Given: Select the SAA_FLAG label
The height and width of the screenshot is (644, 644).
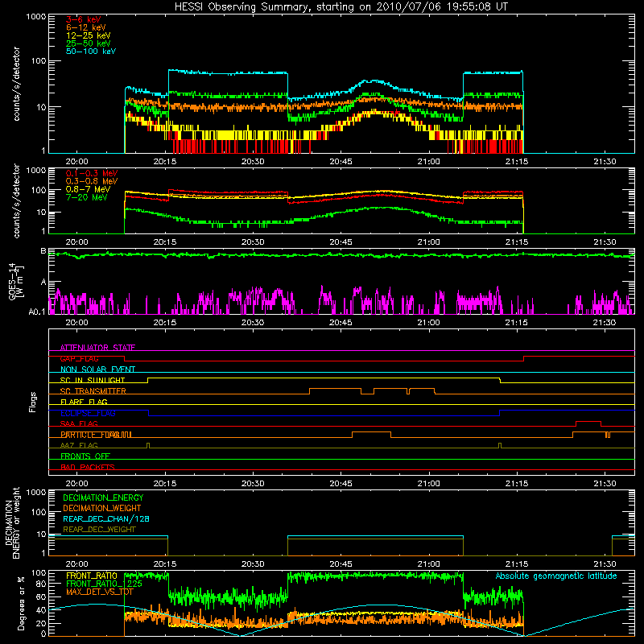Looking at the screenshot, I should tap(79, 423).
